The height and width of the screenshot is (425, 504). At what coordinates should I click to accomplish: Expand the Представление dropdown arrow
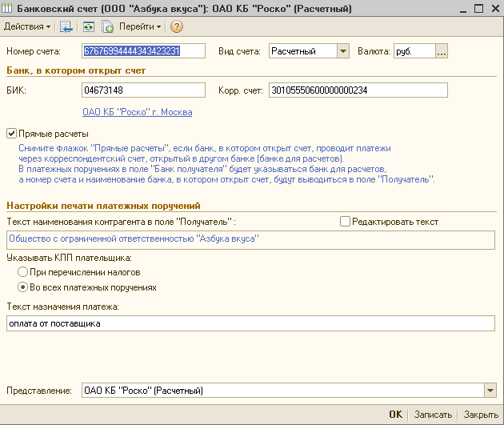click(490, 391)
